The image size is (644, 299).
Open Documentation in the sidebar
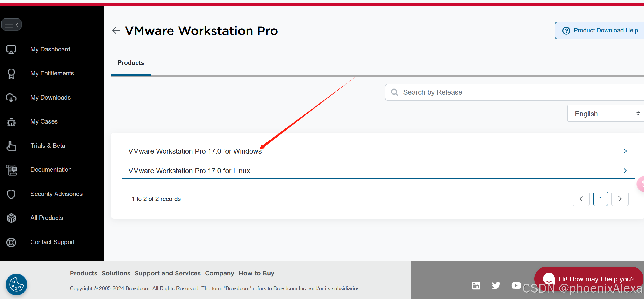pyautogui.click(x=51, y=170)
